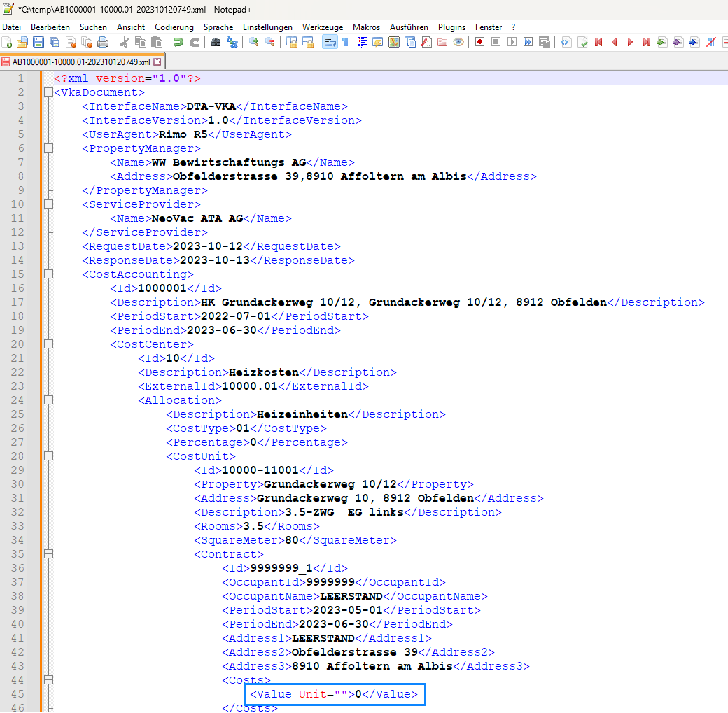The height and width of the screenshot is (713, 728).
Task: Collapse the Contract fold marker
Action: [48, 554]
